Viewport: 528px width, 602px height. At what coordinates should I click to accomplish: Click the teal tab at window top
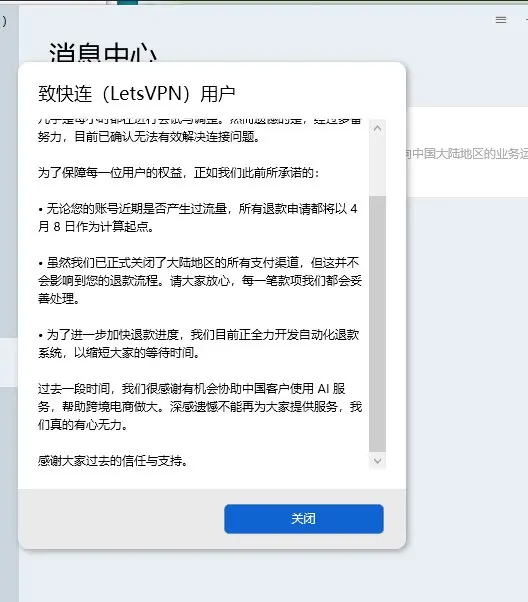tap(127, 2)
